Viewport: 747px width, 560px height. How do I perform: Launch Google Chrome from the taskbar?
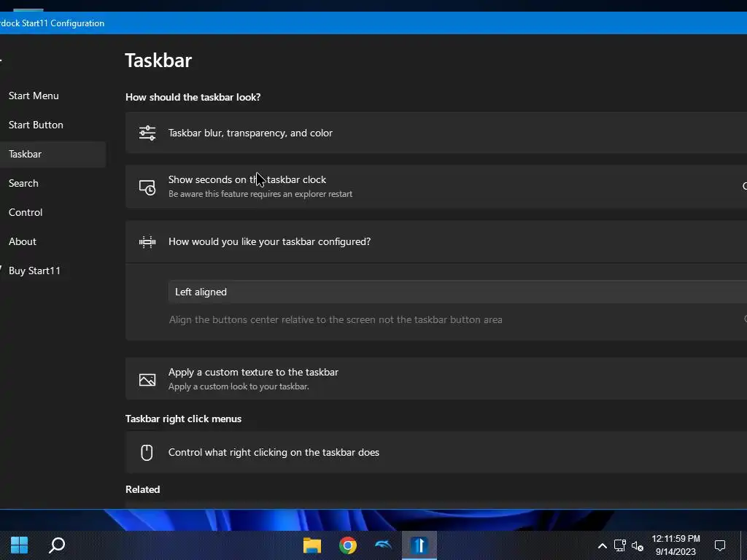pos(348,545)
